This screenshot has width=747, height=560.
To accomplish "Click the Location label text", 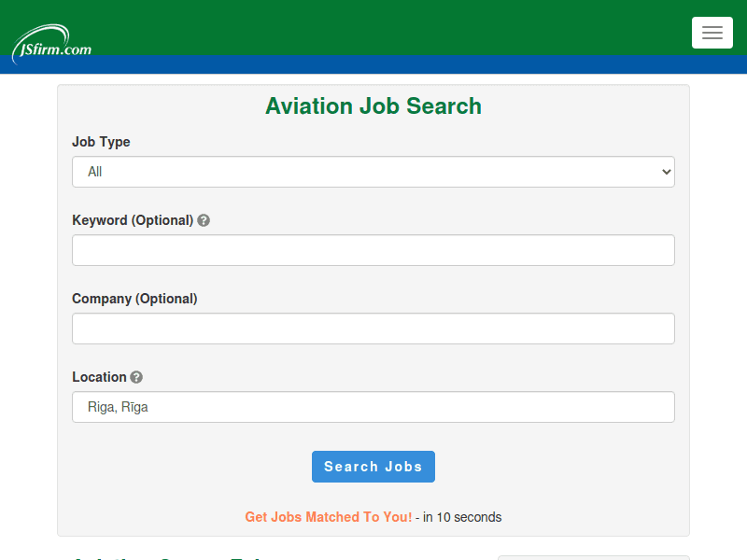I will coord(99,377).
